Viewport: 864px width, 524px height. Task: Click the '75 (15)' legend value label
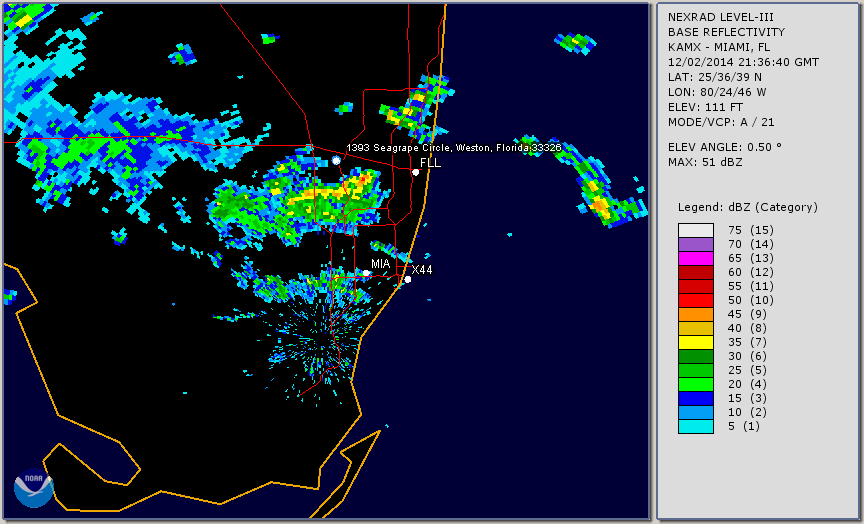coord(750,230)
